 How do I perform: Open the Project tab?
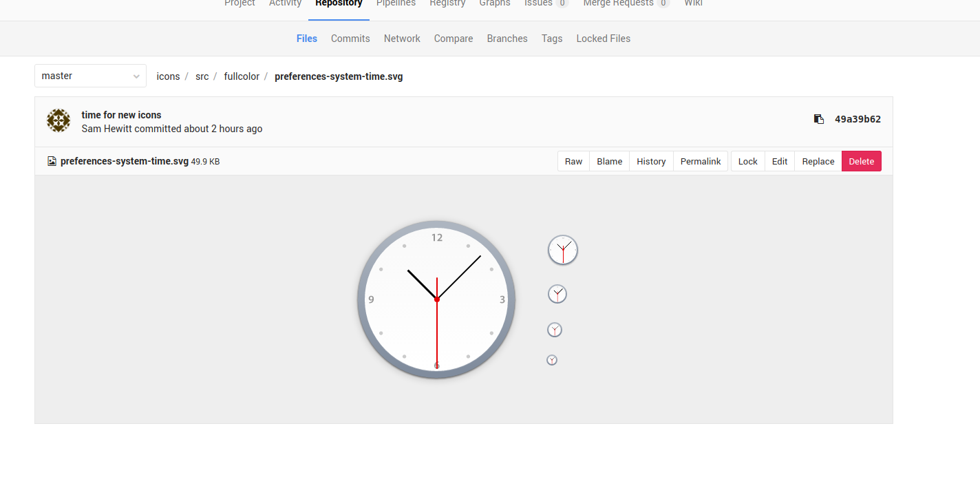pos(239,3)
